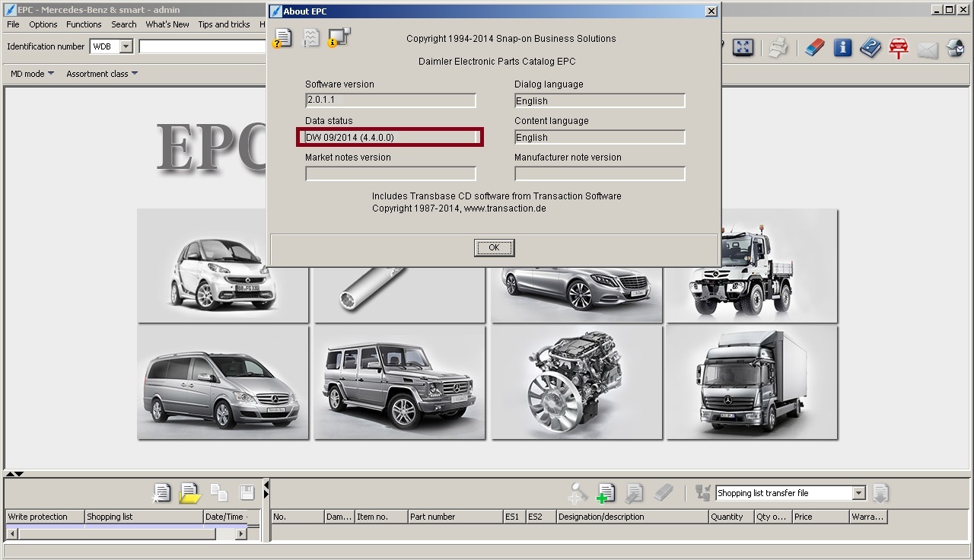Image resolution: width=974 pixels, height=560 pixels.
Task: Select the silver S-Class sedan thumbnail
Action: click(576, 294)
